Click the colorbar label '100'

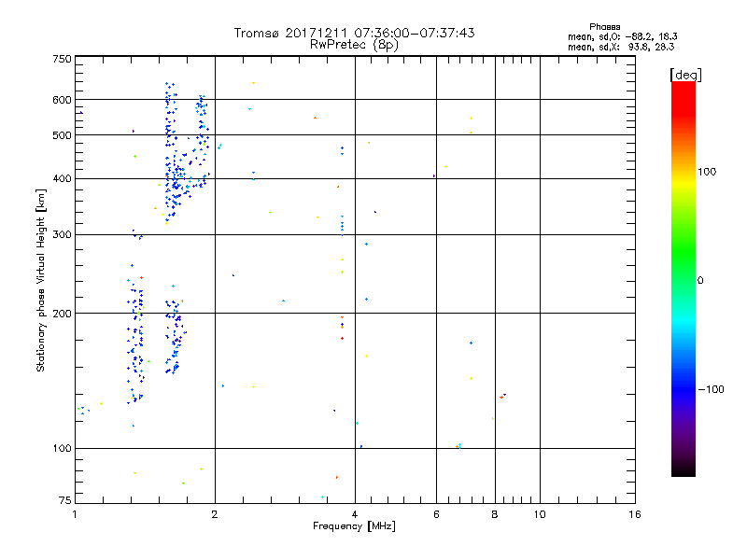(707, 172)
